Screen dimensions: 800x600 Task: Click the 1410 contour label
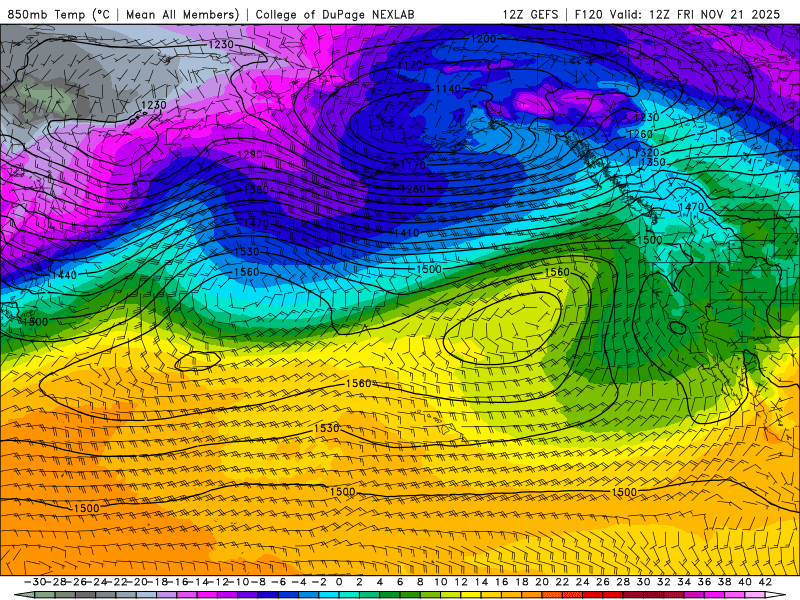click(407, 233)
